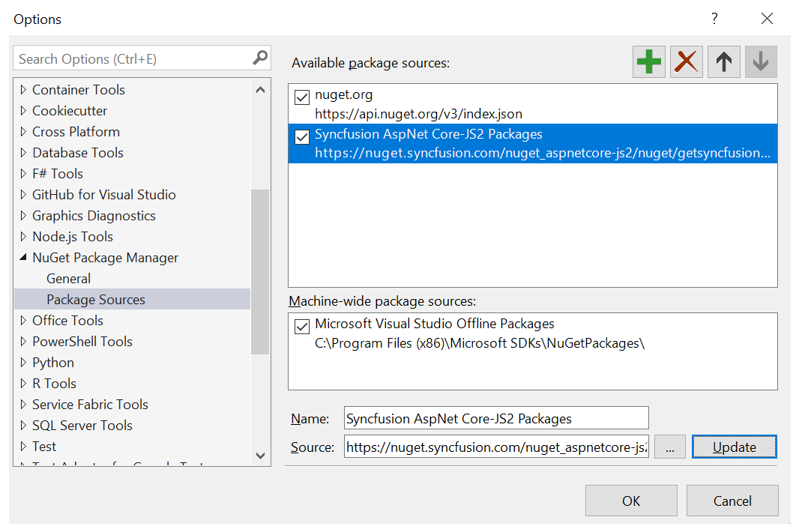The height and width of the screenshot is (532, 811).
Task: Toggle the Syncfusion AspNet Core-JS2 Packages checkbox
Action: pyautogui.click(x=302, y=137)
